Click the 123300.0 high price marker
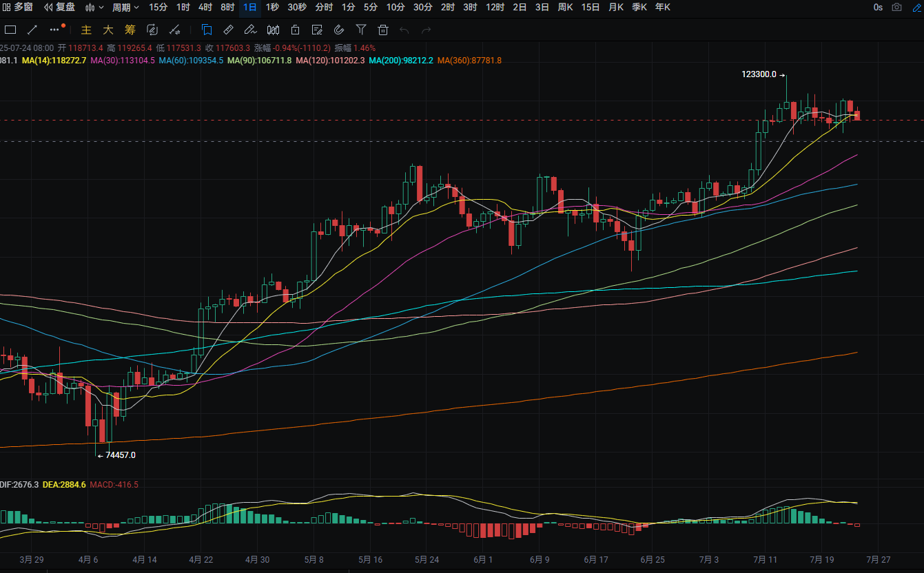924x573 pixels. 759,74
